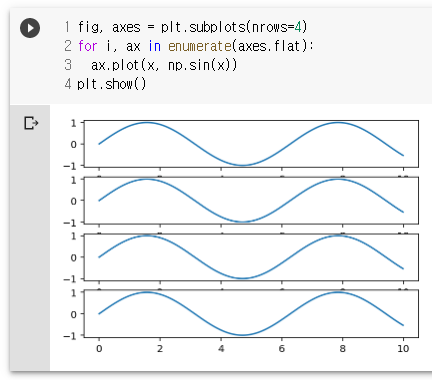432x380 pixels.
Task: Click ax.plot statement on line 3
Action: 164,65
